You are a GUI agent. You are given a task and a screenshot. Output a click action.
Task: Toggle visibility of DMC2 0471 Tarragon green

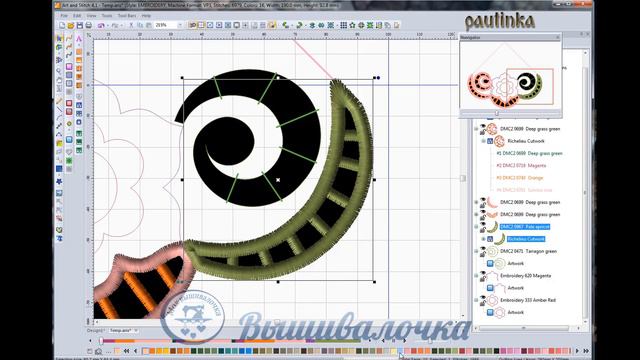483,249
